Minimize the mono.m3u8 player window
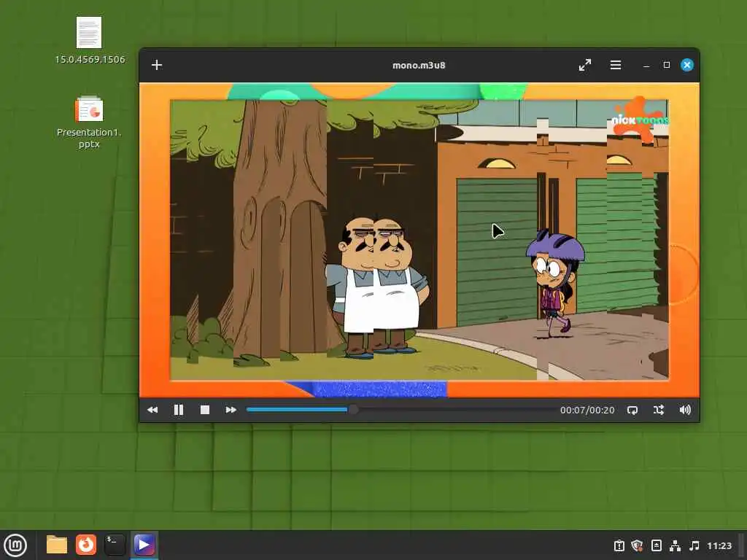 [646, 65]
